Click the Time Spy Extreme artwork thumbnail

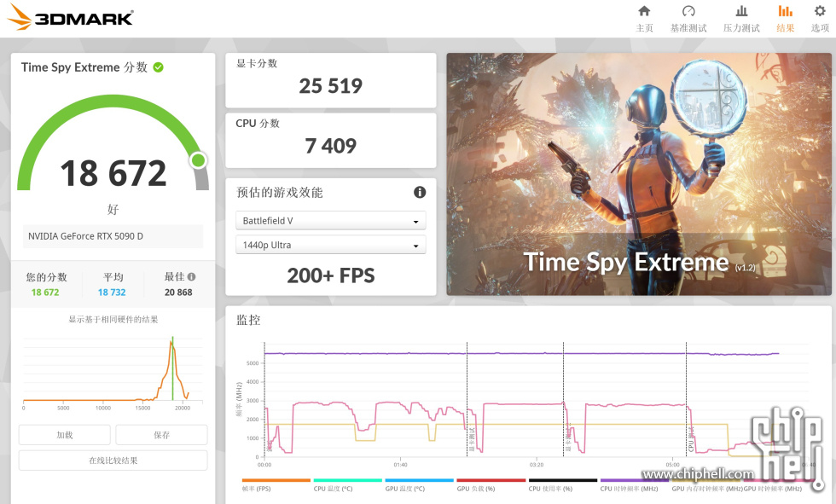pyautogui.click(x=639, y=174)
